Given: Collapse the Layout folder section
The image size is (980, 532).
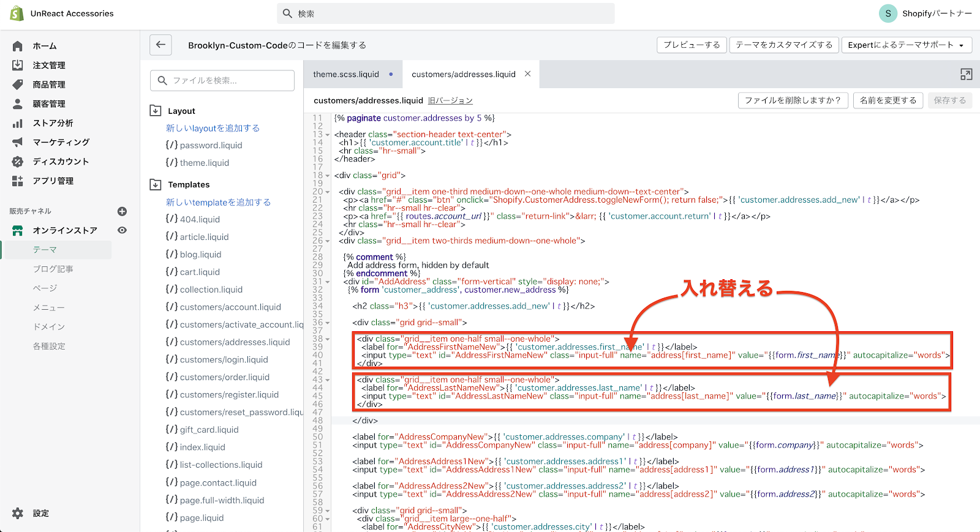Looking at the screenshot, I should coord(156,111).
